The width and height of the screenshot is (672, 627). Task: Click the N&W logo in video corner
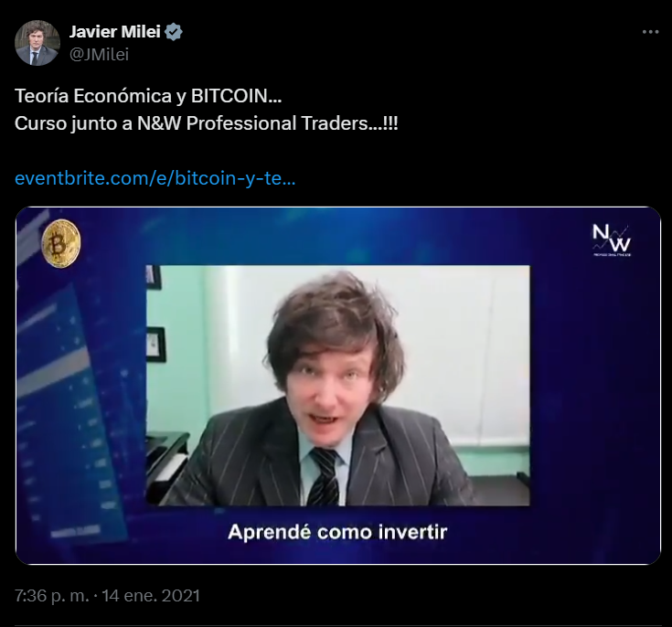[x=612, y=240]
